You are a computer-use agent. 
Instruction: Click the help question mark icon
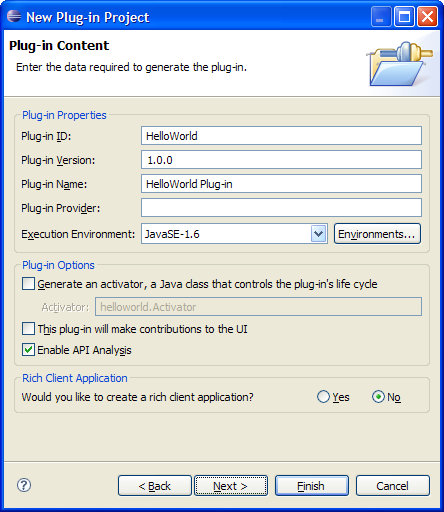[x=24, y=485]
